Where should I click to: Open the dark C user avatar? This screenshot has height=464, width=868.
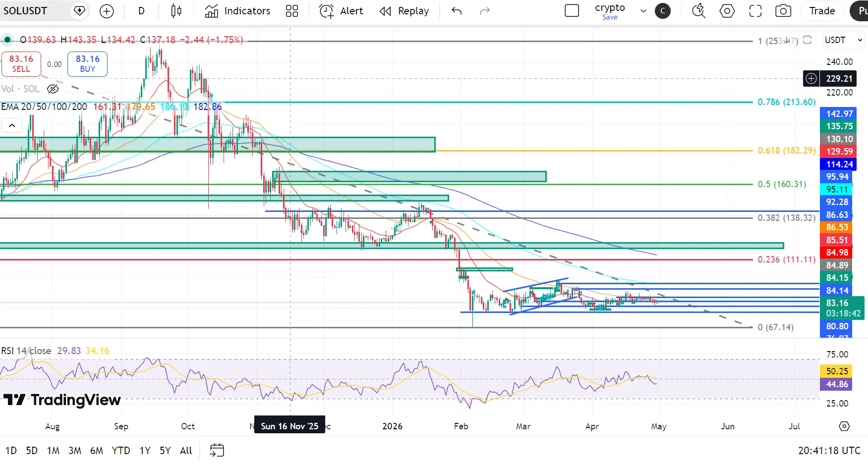[x=663, y=11]
